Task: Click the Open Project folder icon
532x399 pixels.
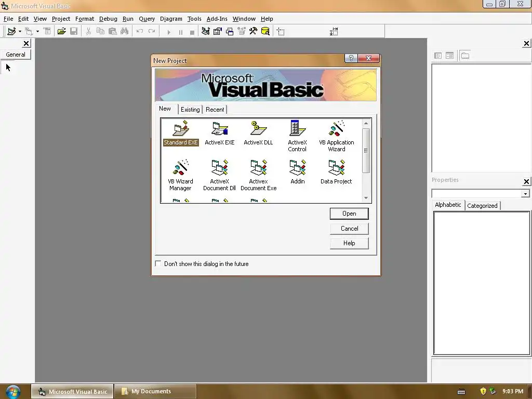Action: coord(62,31)
